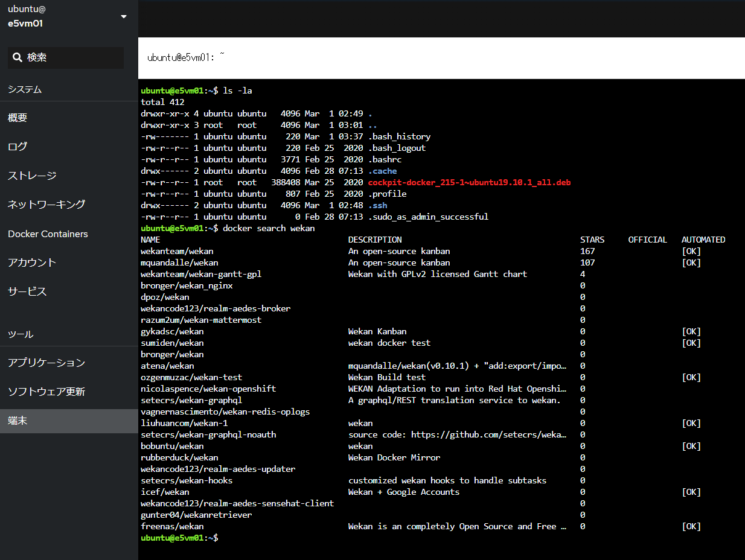Click the mquandalle/wekan search result name

click(179, 262)
